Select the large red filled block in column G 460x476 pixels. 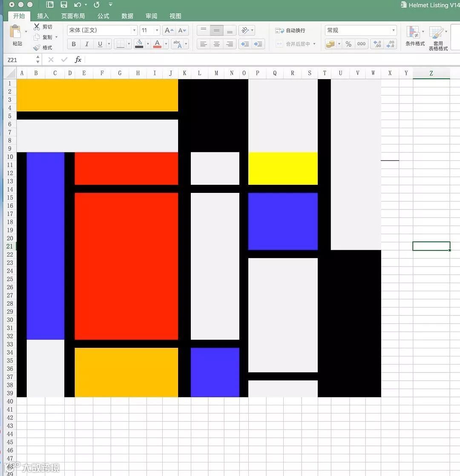(126, 266)
